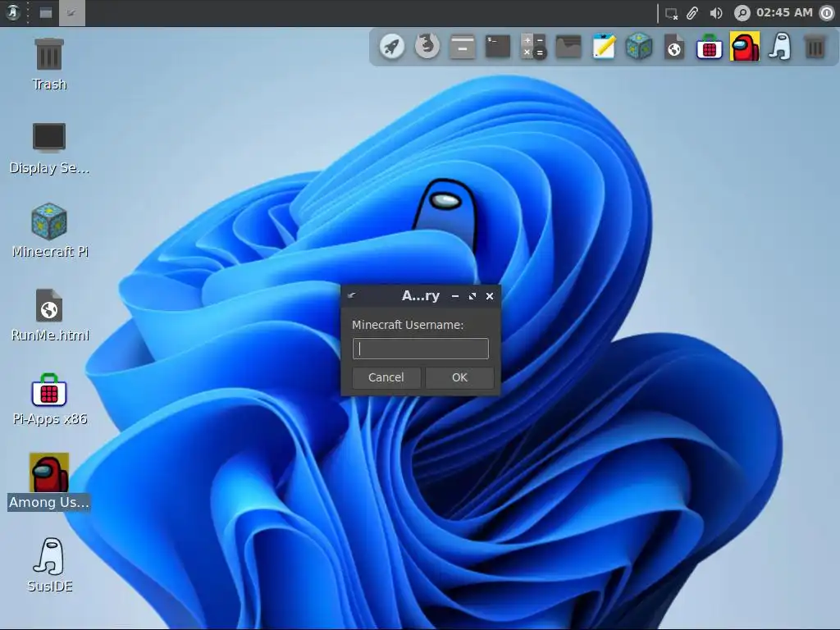Click the paperclip clipboard tray icon
The image size is (840, 630).
(692, 13)
